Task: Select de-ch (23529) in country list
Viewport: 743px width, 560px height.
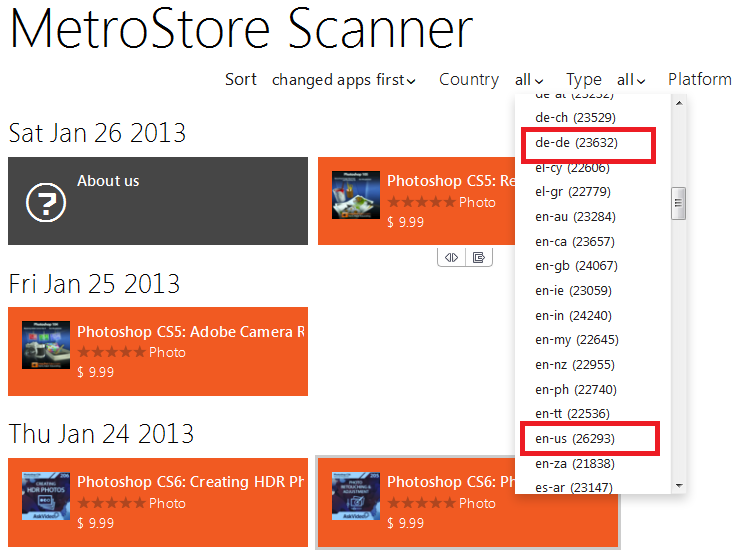Action: [x=575, y=117]
